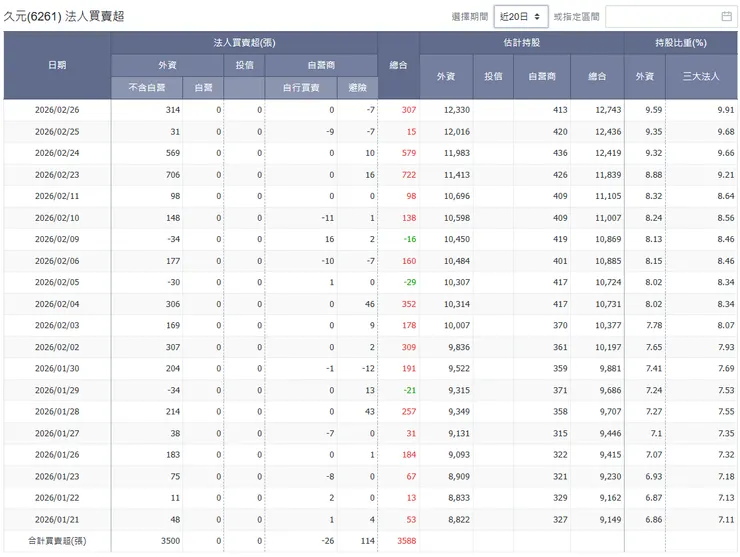This screenshot has width=740, height=557.
Task: Click the red 352 net buy value
Action: (x=409, y=304)
